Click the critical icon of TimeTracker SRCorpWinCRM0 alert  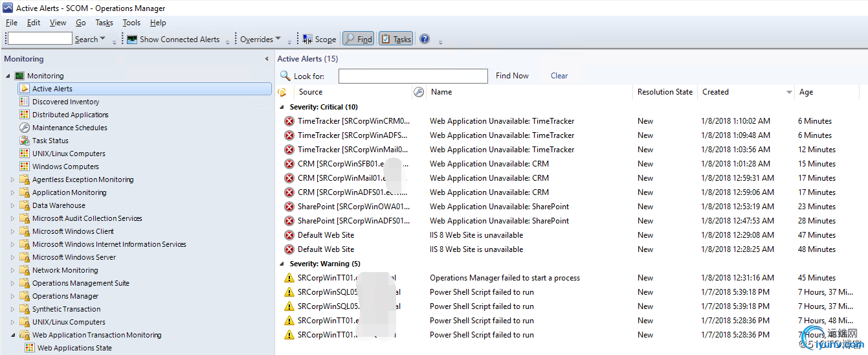(x=289, y=121)
